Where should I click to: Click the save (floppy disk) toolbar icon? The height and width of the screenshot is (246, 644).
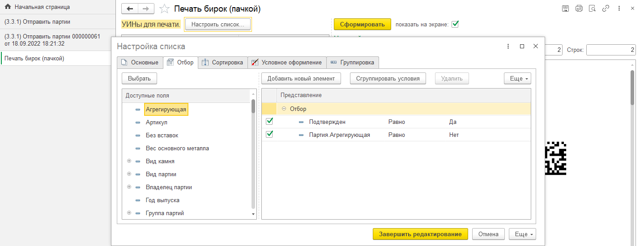(x=566, y=8)
